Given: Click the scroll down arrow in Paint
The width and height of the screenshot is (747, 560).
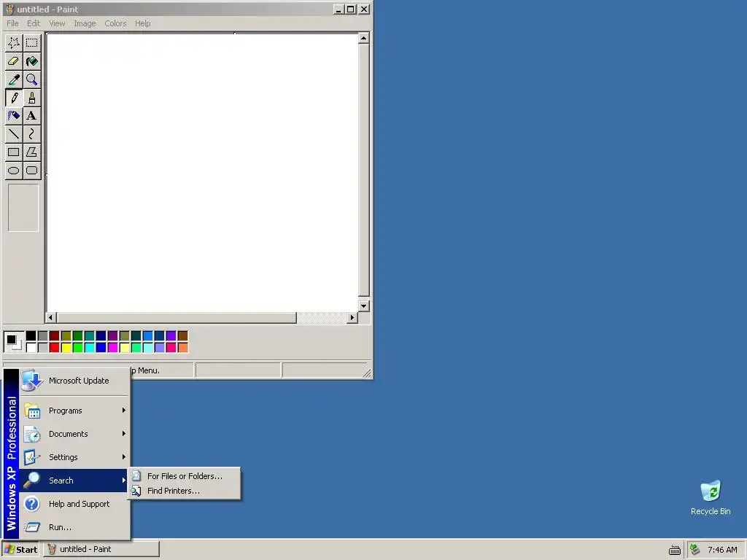Looking at the screenshot, I should click(363, 306).
